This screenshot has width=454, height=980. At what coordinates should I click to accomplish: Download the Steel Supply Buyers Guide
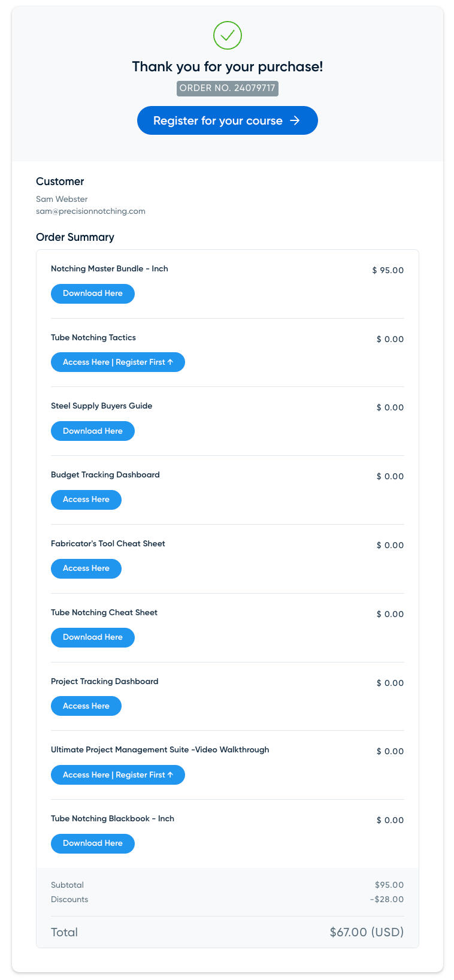[x=93, y=431]
